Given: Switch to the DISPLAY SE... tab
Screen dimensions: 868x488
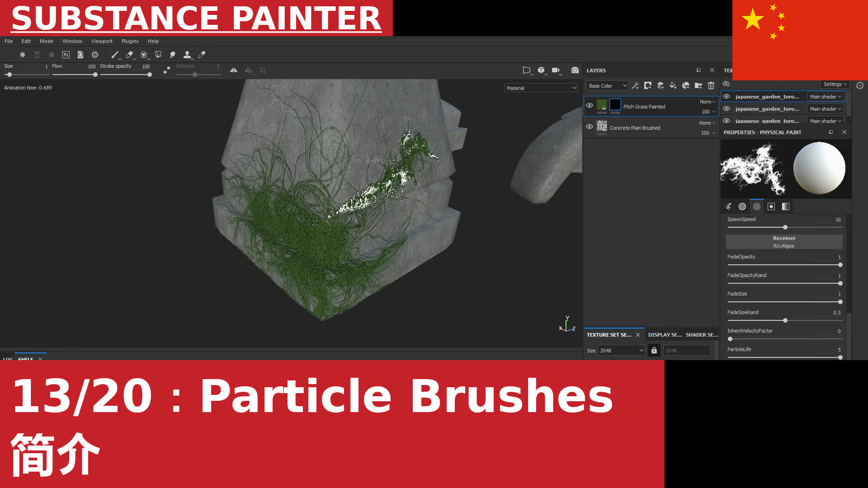Looking at the screenshot, I should click(x=665, y=335).
